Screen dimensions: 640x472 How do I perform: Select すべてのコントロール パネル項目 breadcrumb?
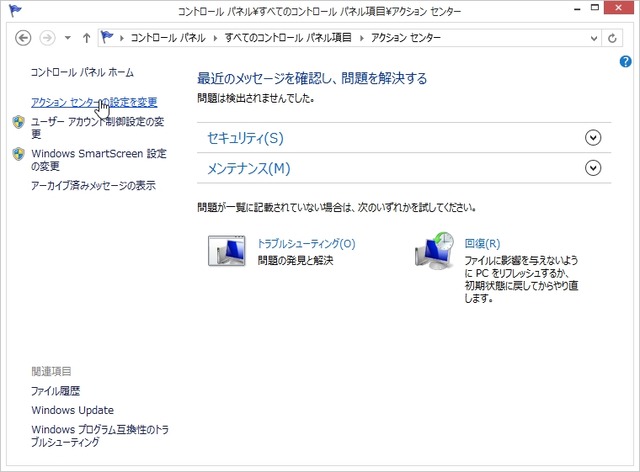(288, 38)
